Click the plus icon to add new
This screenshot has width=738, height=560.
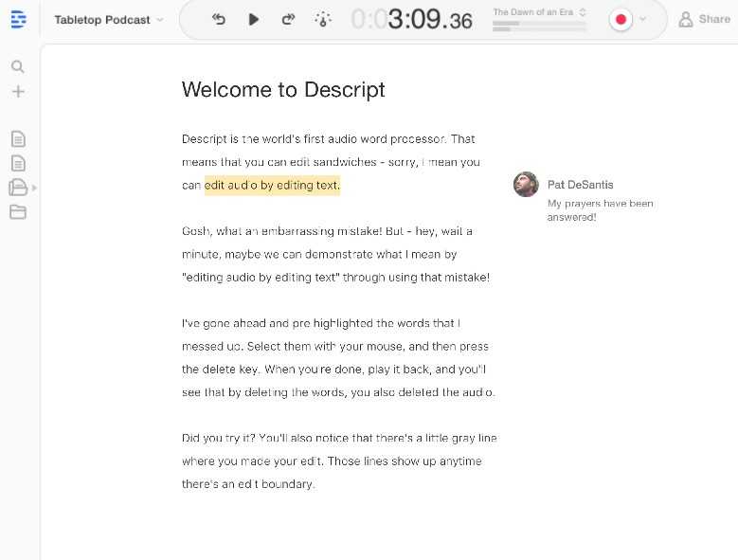(x=18, y=91)
